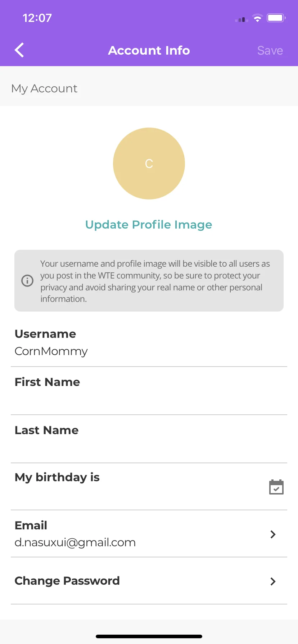Viewport: 298px width, 644px height.
Task: Open the Email d.nasuxui@gmail.com row
Action: coord(149,534)
